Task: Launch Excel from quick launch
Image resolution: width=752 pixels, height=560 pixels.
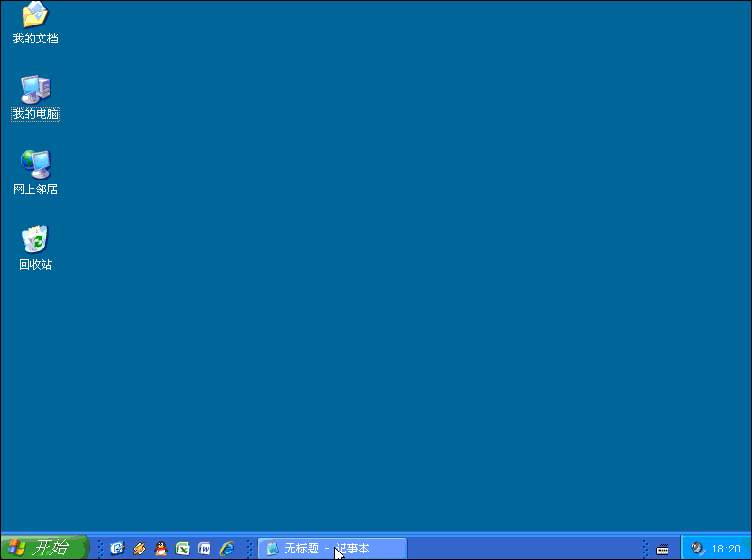Action: tap(182, 548)
